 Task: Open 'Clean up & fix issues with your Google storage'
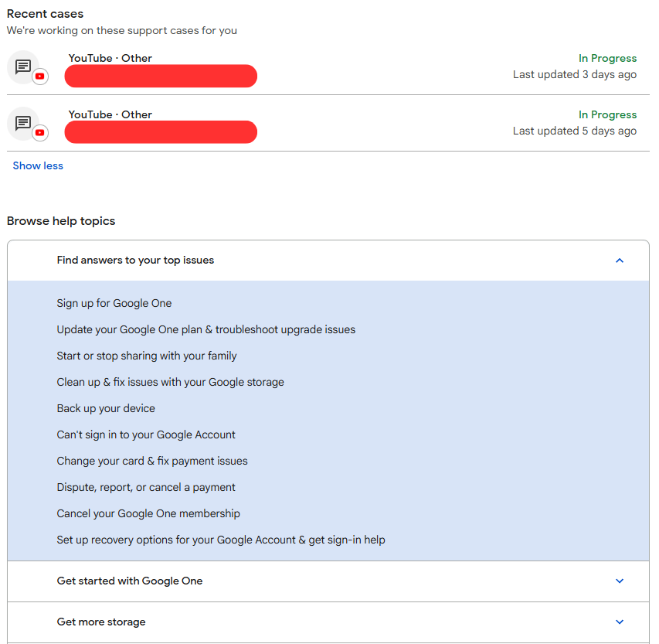[170, 382]
